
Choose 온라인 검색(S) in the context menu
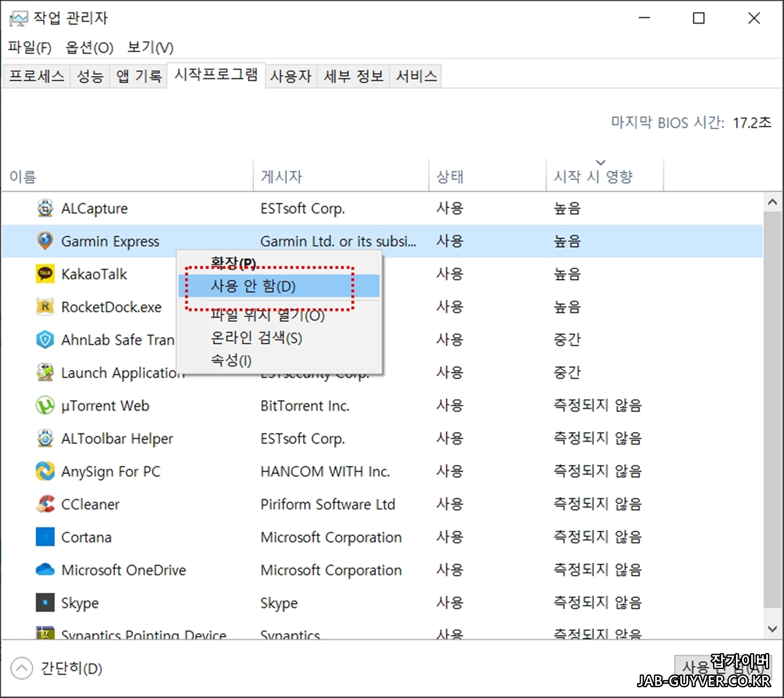pyautogui.click(x=279, y=338)
